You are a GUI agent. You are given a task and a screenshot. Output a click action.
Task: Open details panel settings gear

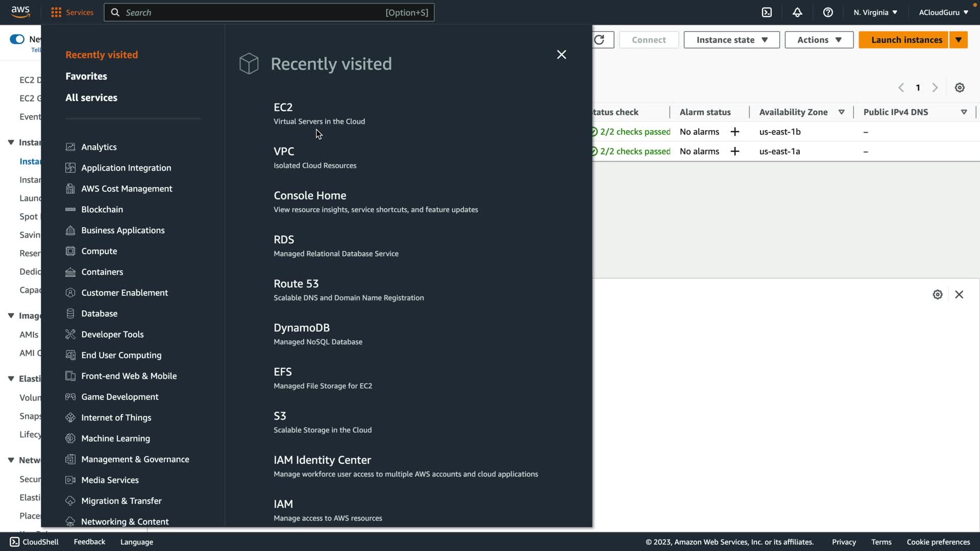coord(938,294)
